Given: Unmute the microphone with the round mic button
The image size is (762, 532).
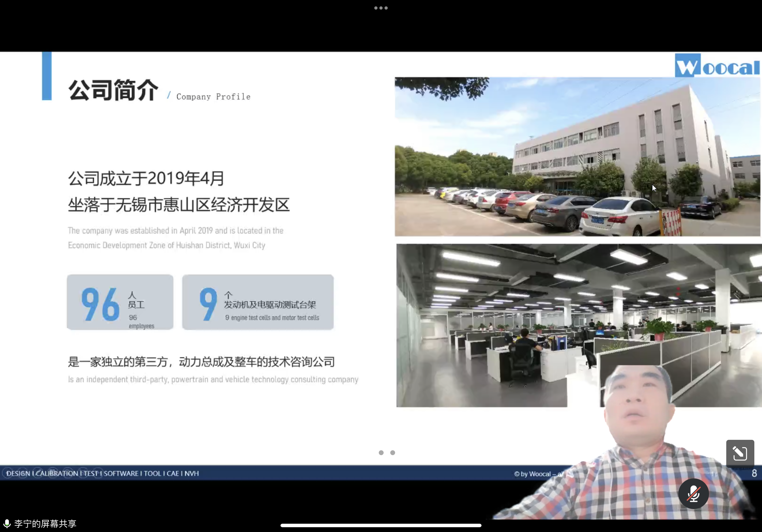Looking at the screenshot, I should [x=693, y=493].
